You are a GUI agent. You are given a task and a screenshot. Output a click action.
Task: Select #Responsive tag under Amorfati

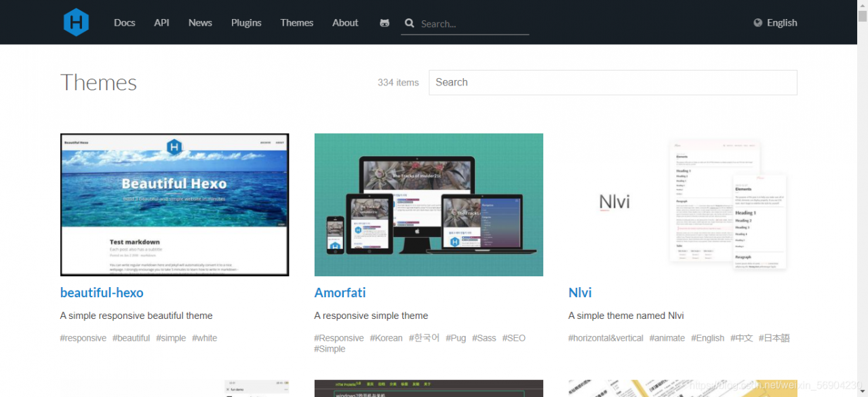[339, 338]
